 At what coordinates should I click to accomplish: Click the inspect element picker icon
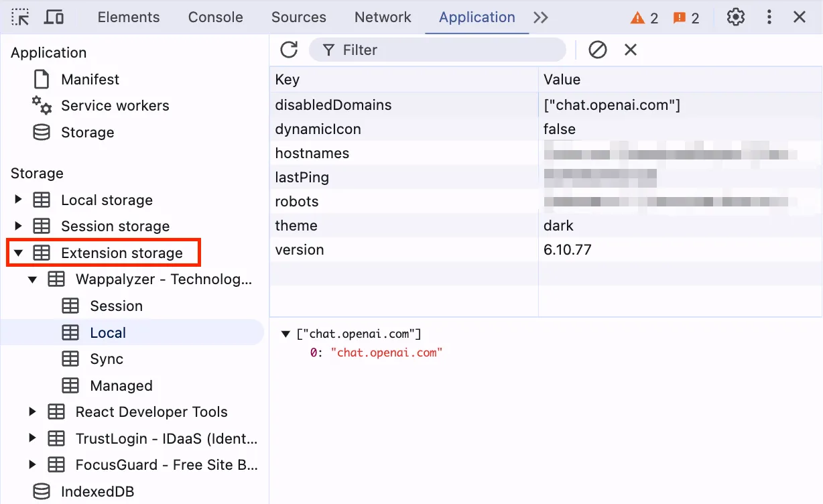(21, 17)
